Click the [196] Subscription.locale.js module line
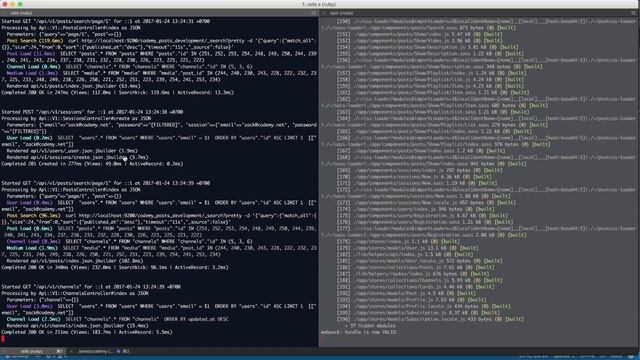Screen dimensions: 640x360 pos(430,319)
